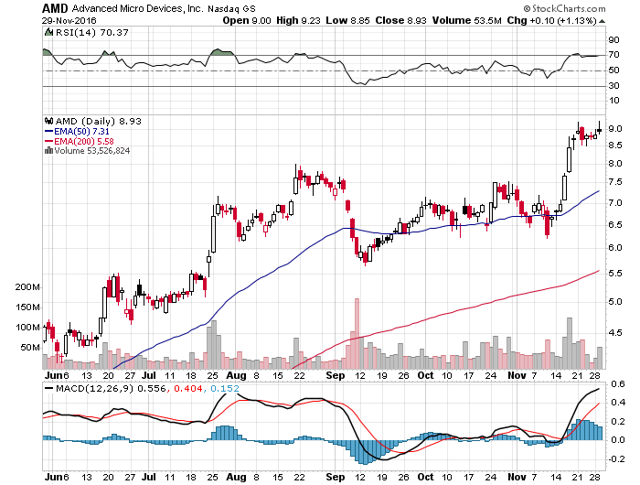Click the Close 8.93 value in header

click(x=401, y=20)
